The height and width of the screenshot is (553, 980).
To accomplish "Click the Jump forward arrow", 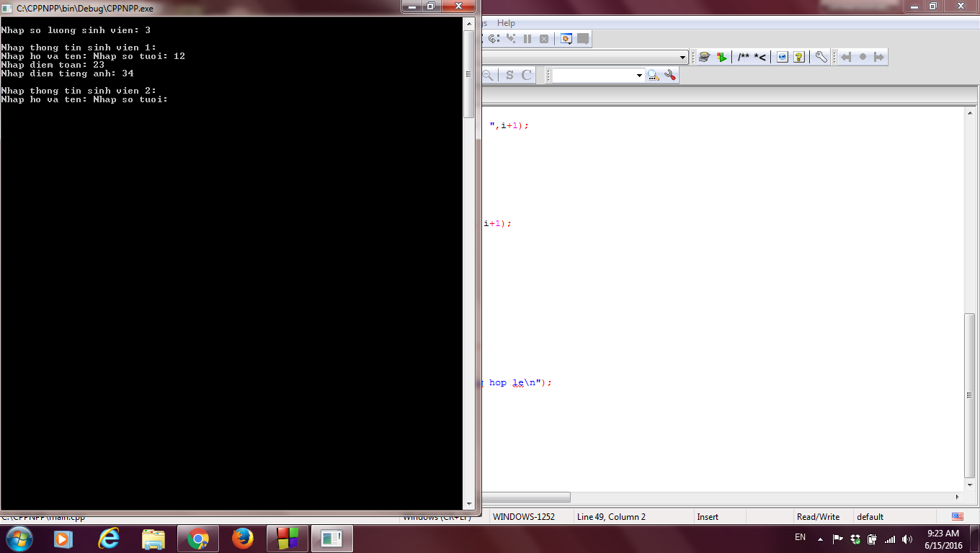I will click(878, 57).
